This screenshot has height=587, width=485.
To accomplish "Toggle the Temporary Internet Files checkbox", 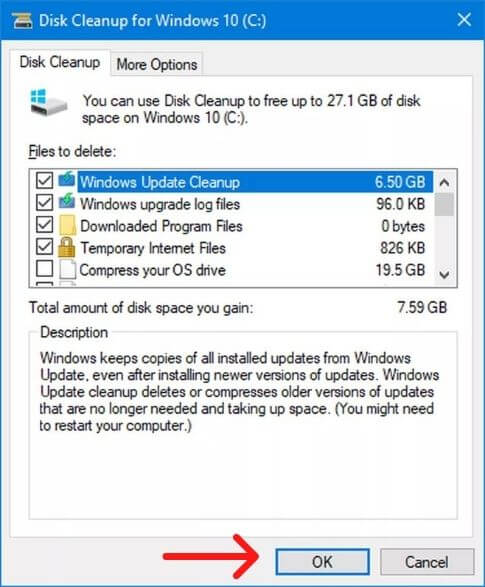I will tap(44, 247).
